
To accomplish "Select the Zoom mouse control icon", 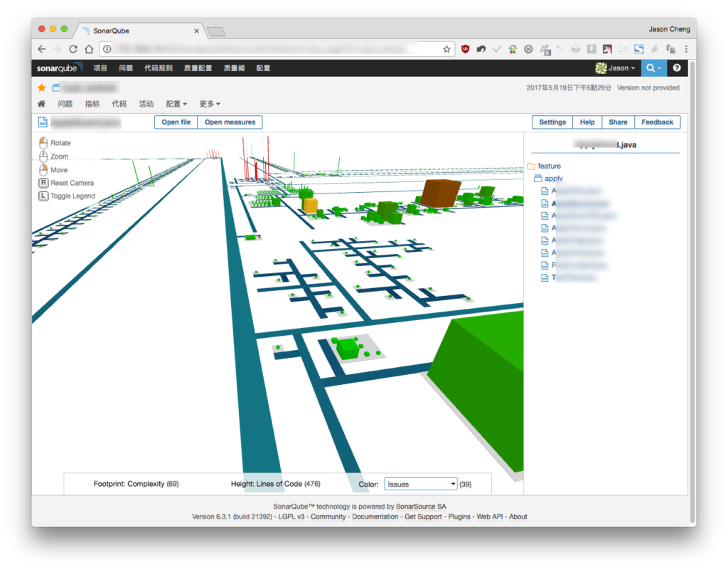I will pyautogui.click(x=43, y=156).
